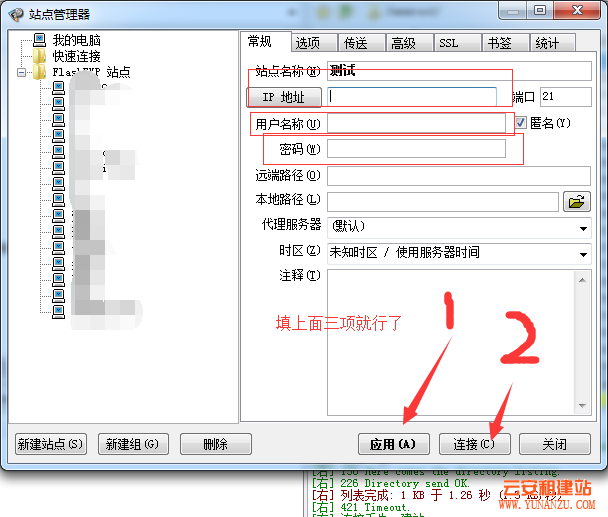Screen dimensions: 608x517
Task: Toggle the 匿名 checkbox
Action: point(521,123)
